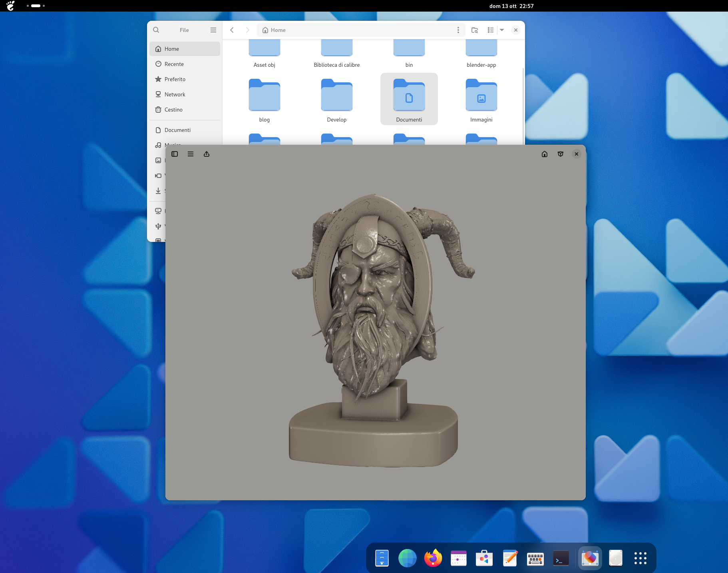This screenshot has width=728, height=573.
Task: Open Preferito in the sidebar
Action: (185, 79)
